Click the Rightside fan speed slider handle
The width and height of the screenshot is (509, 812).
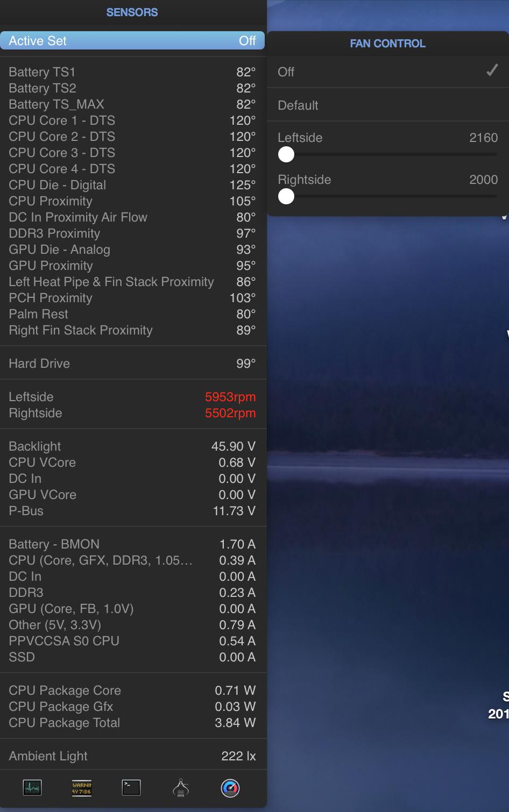(286, 197)
